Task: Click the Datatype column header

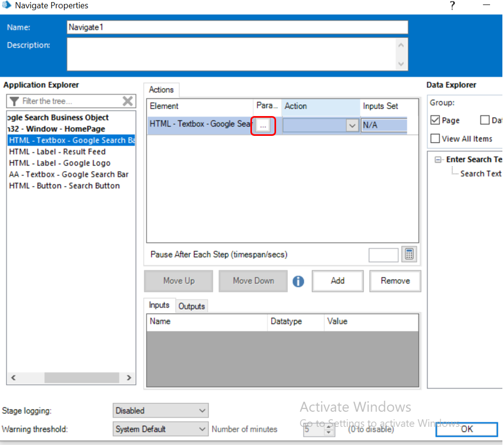Action: (x=295, y=321)
